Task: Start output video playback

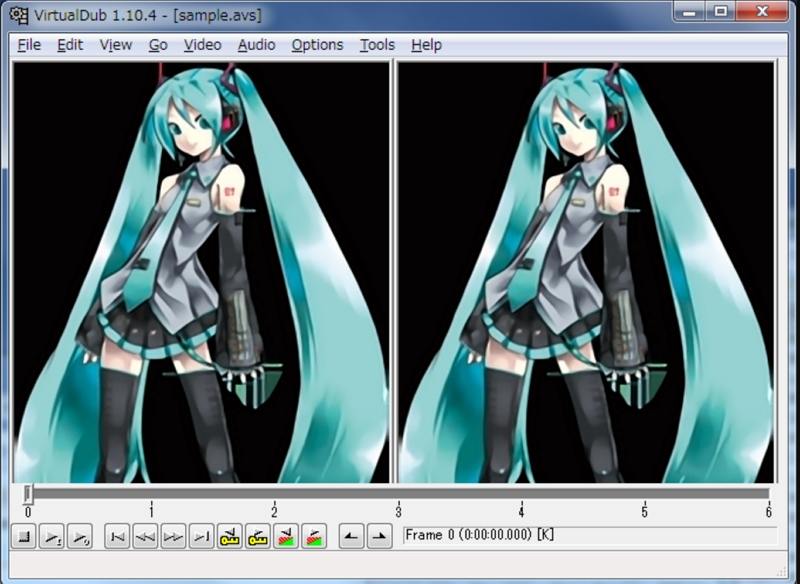Action: [x=81, y=537]
